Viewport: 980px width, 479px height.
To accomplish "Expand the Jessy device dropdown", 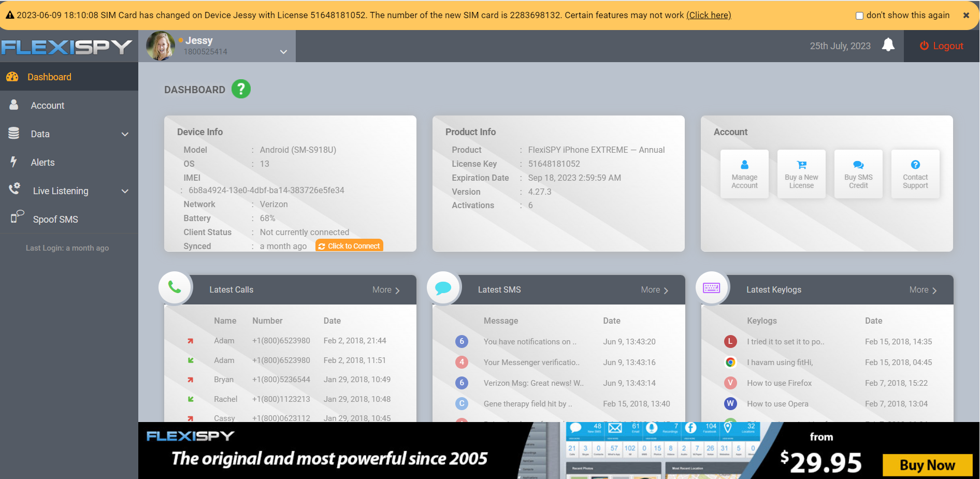I will point(283,52).
